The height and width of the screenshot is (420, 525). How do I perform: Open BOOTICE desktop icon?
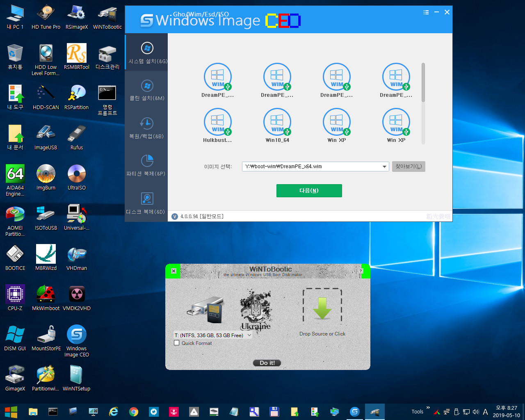pos(15,258)
